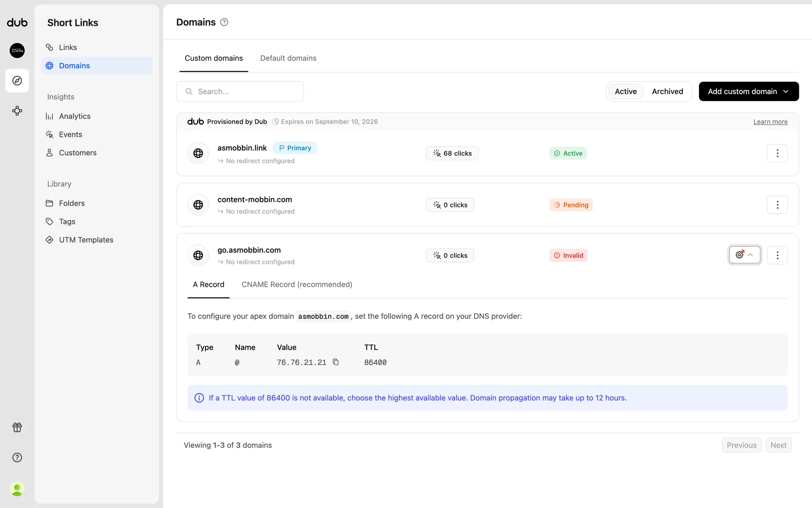The width and height of the screenshot is (812, 508).
Task: Open the three-dot menu for content-mobbin.com
Action: coord(777,205)
